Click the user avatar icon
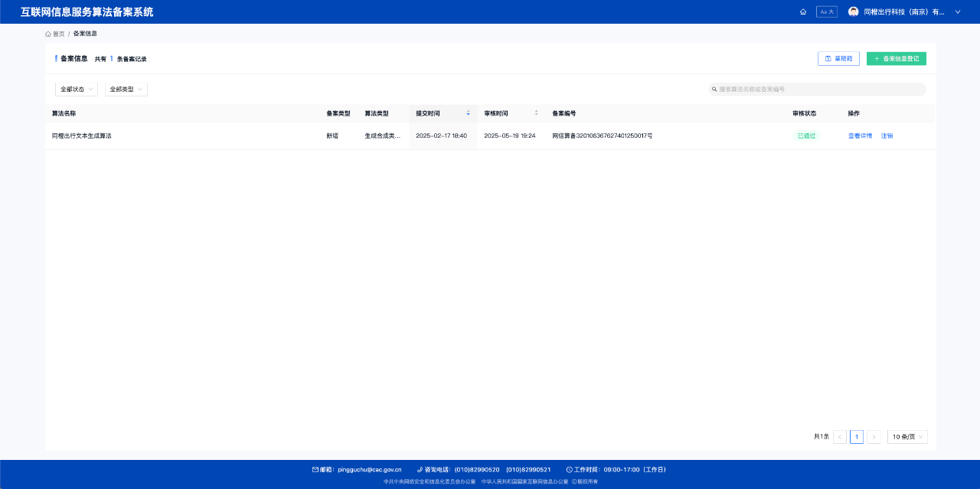This screenshot has width=980, height=489. coord(853,12)
